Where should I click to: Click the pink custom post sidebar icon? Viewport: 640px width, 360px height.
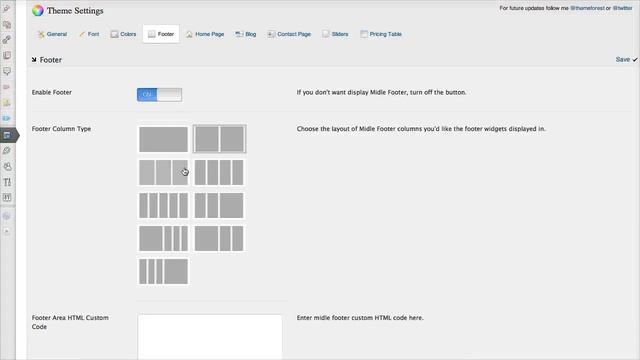[7, 87]
